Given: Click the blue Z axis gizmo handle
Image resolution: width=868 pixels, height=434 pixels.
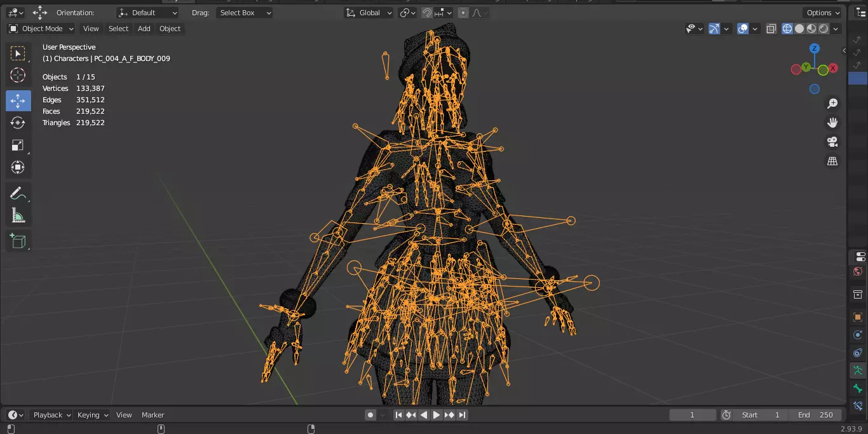Looking at the screenshot, I should [x=815, y=49].
